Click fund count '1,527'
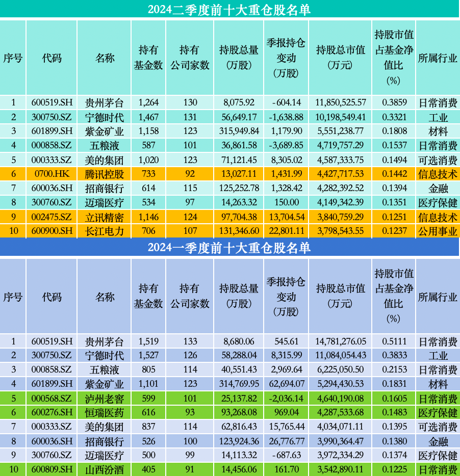The image size is (460, 476). [x=148, y=356]
